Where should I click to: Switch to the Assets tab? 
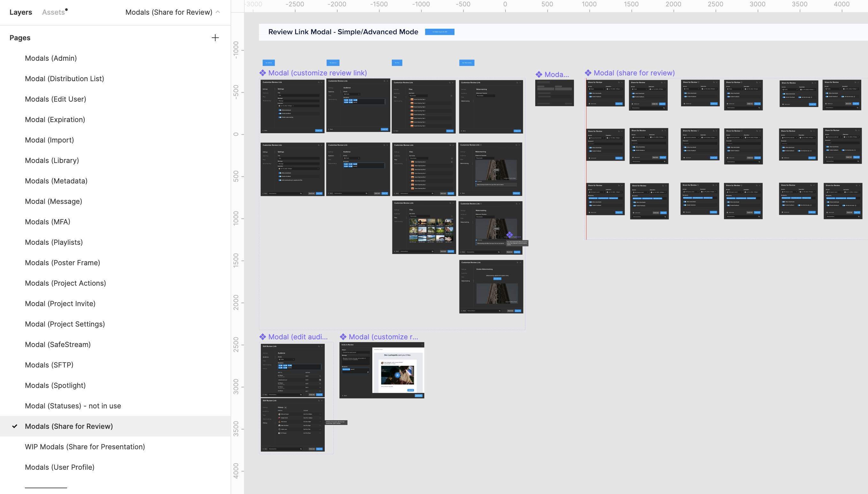pyautogui.click(x=53, y=12)
